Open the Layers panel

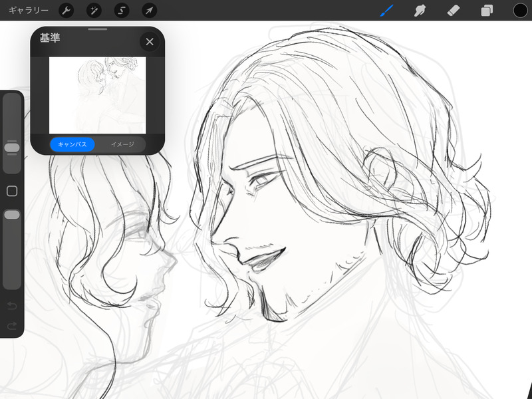pyautogui.click(x=487, y=11)
